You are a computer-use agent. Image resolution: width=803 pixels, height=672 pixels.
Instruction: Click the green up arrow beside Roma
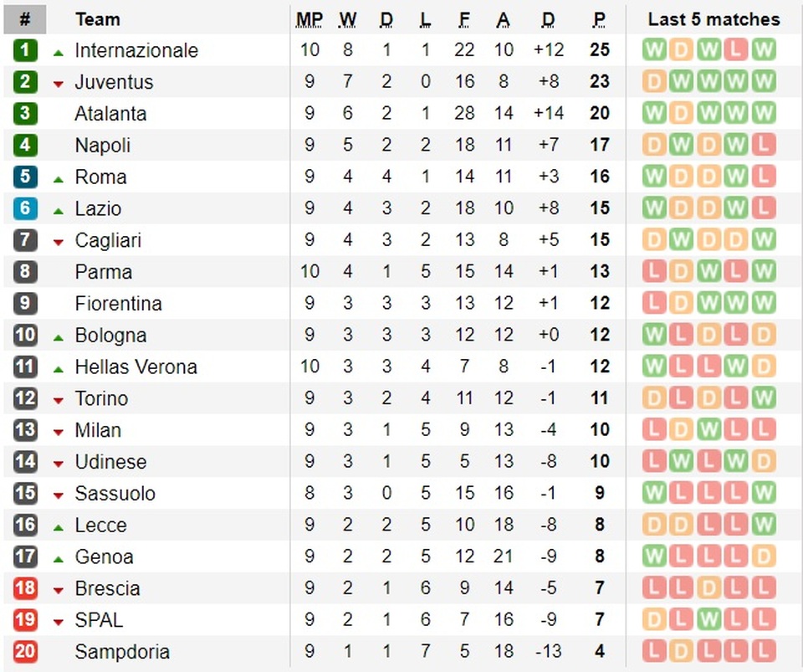point(59,179)
